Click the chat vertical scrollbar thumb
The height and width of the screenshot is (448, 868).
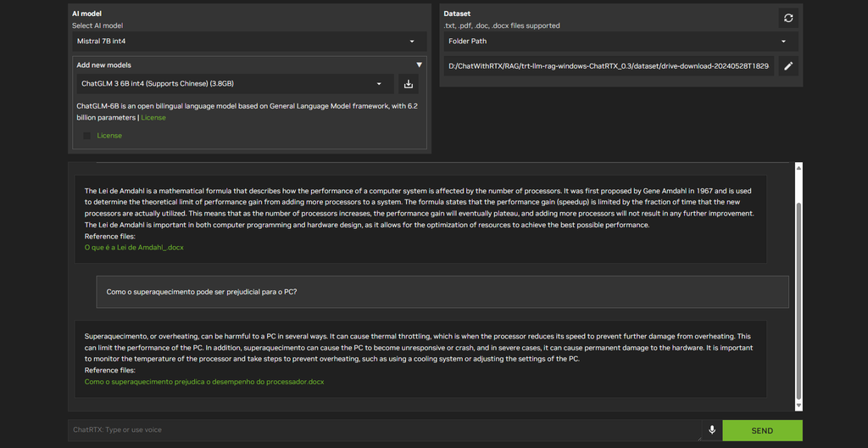[798, 301]
